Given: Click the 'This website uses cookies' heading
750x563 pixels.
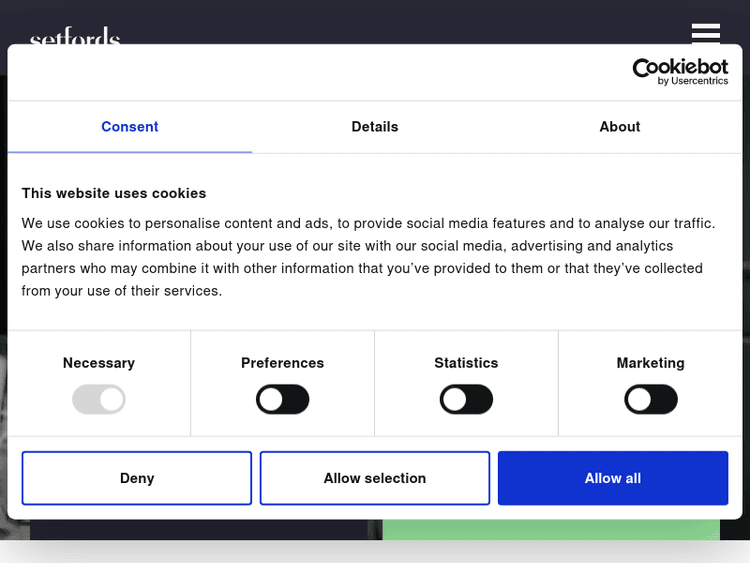Looking at the screenshot, I should [x=114, y=193].
